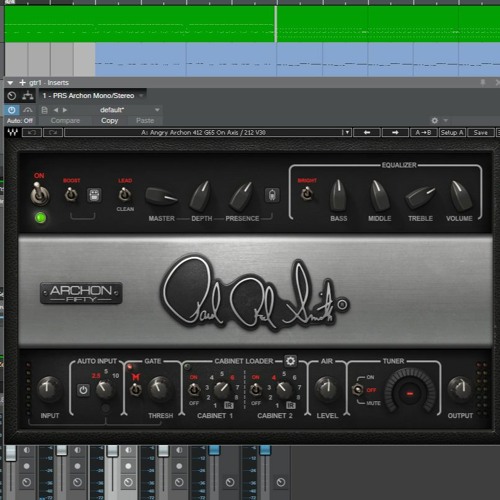
Task: Toggle the blue plugin power button
Action: click(12, 110)
